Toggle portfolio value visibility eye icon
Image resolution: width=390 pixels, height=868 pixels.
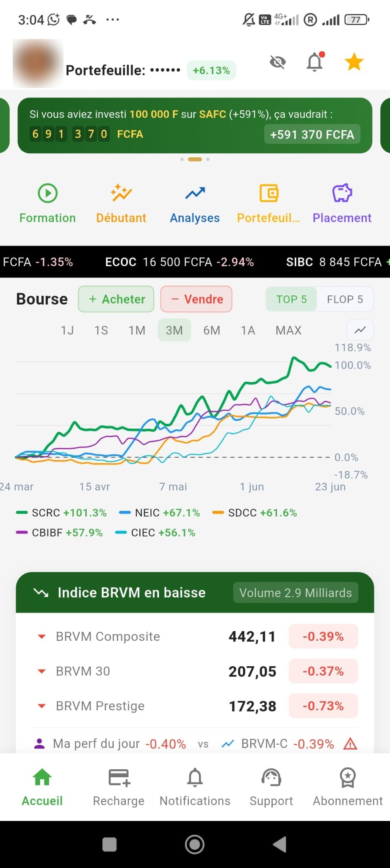278,63
